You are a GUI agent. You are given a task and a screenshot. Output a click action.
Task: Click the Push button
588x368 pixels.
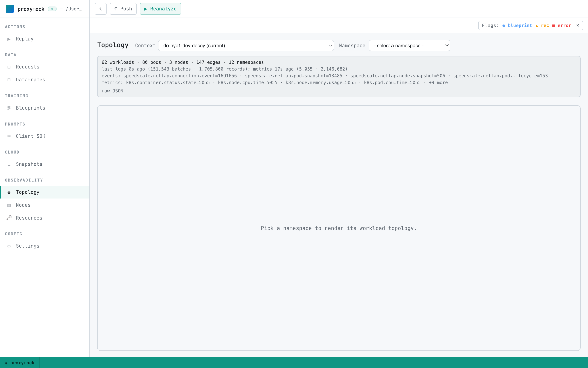[123, 9]
